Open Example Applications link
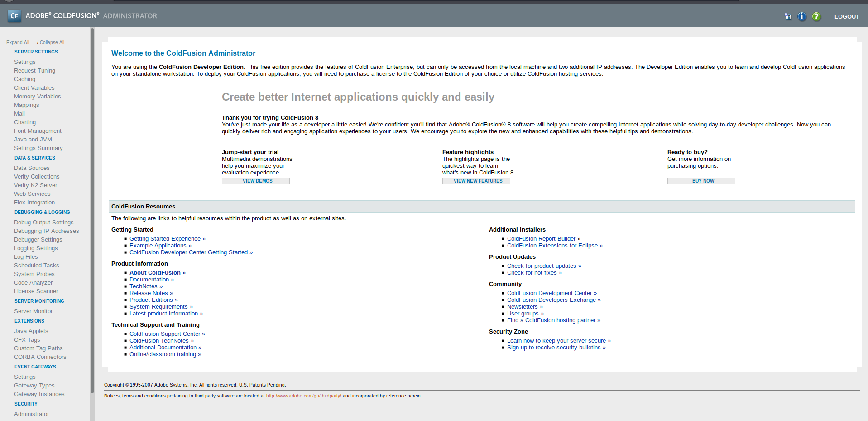This screenshot has width=868, height=421. (x=160, y=246)
